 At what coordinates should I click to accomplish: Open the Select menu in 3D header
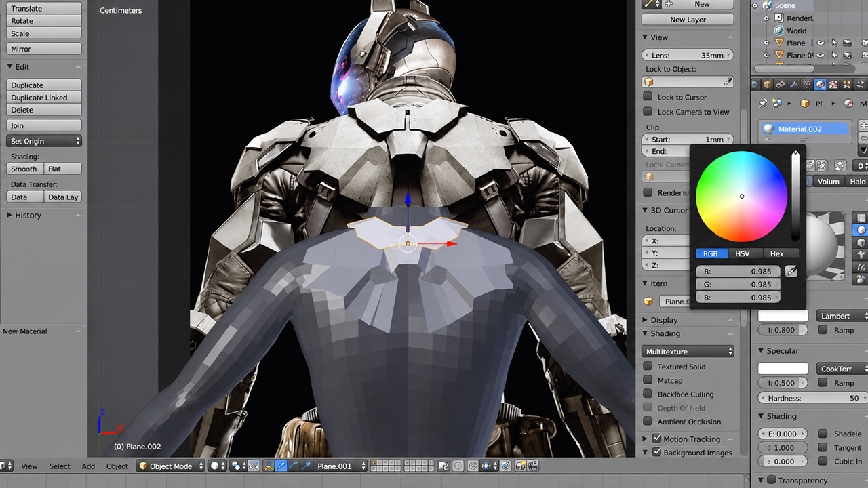point(60,466)
